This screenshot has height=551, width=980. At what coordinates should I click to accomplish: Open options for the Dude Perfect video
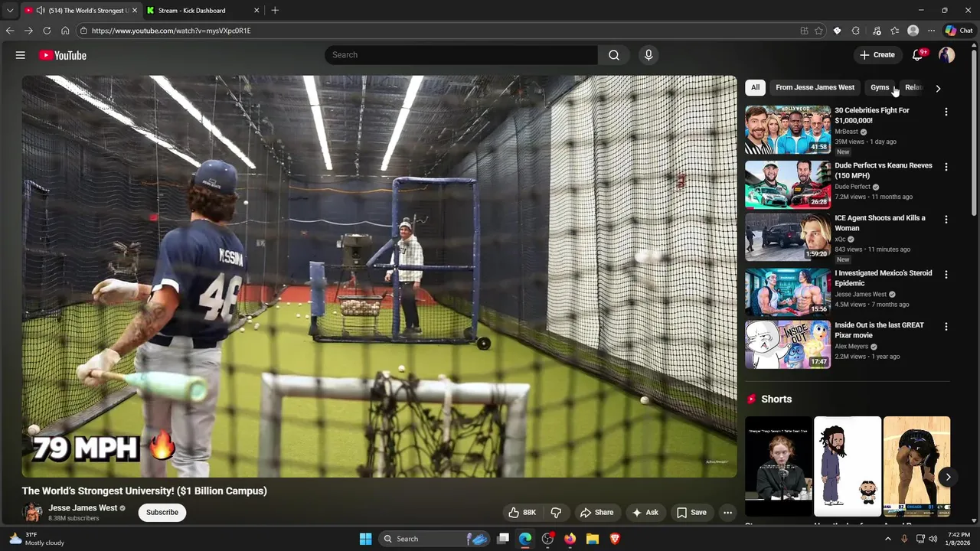click(x=946, y=167)
